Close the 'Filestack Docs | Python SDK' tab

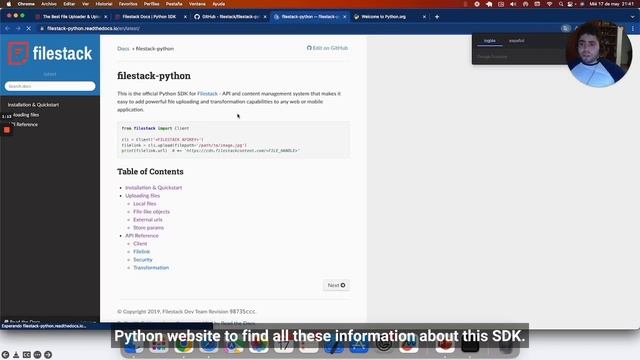185,17
